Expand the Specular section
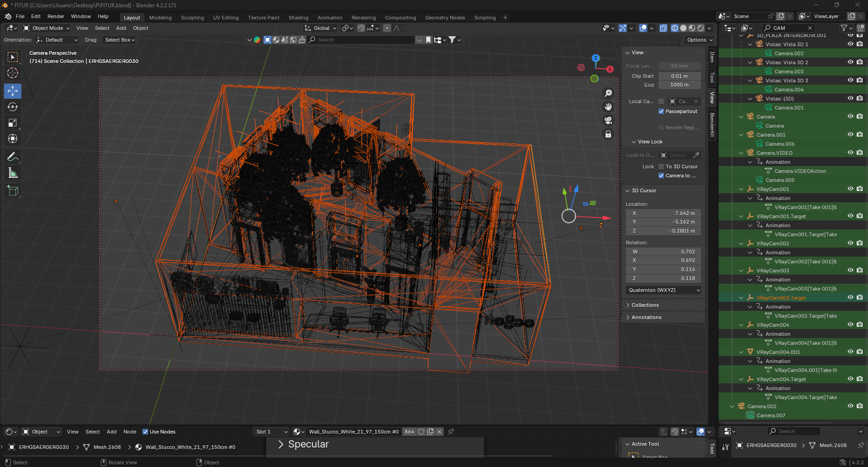This screenshot has height=467, width=868. click(308, 444)
